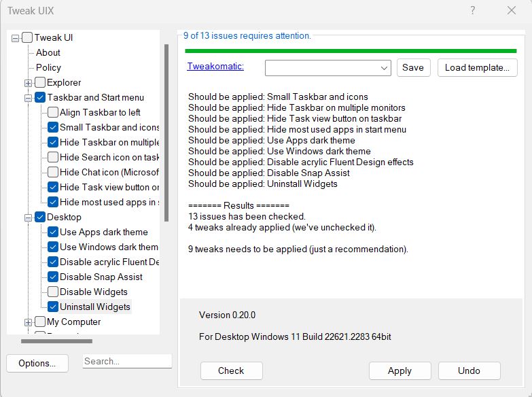532x397 pixels.
Task: Open the Options dialog
Action: [37, 363]
